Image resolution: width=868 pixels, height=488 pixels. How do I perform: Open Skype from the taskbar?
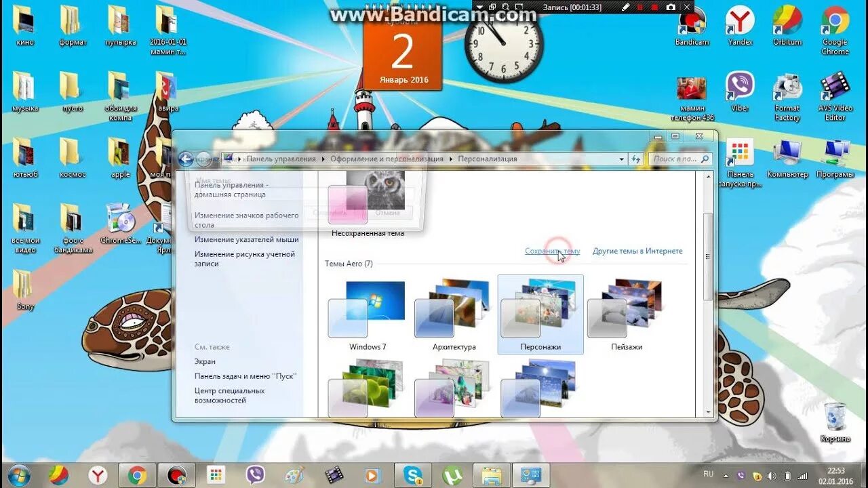click(412, 475)
